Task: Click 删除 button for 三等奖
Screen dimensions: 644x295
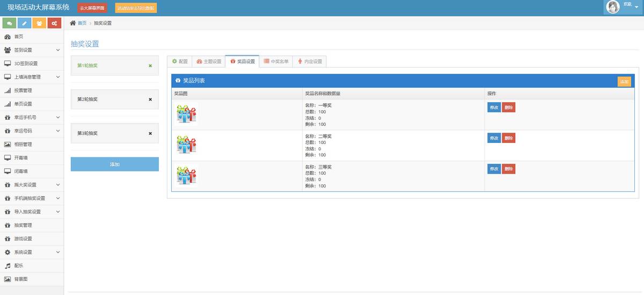Action: [x=509, y=169]
